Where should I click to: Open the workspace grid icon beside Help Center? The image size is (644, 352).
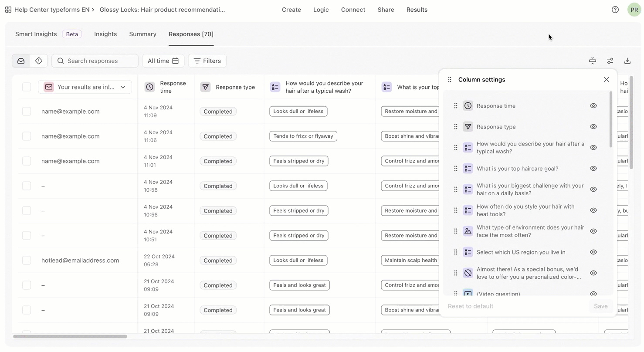point(8,10)
